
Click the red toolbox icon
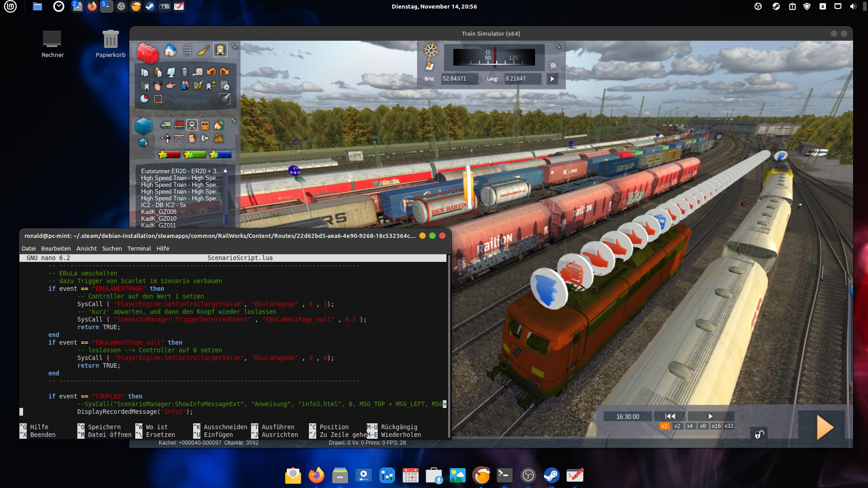pyautogui.click(x=147, y=53)
